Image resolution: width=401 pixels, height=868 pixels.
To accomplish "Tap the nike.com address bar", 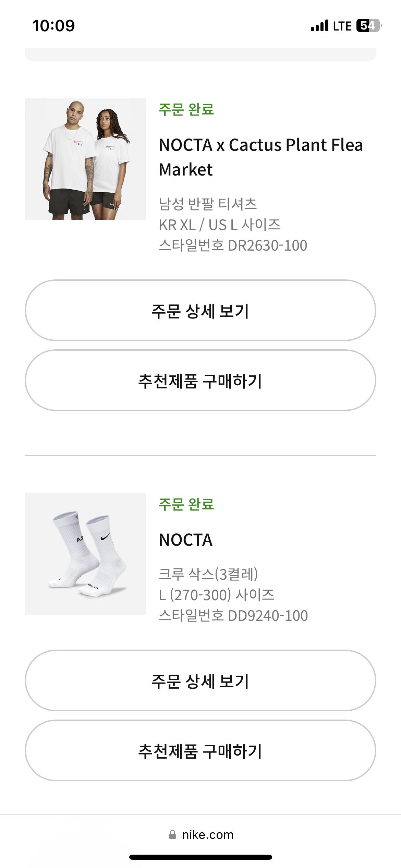I will (207, 835).
